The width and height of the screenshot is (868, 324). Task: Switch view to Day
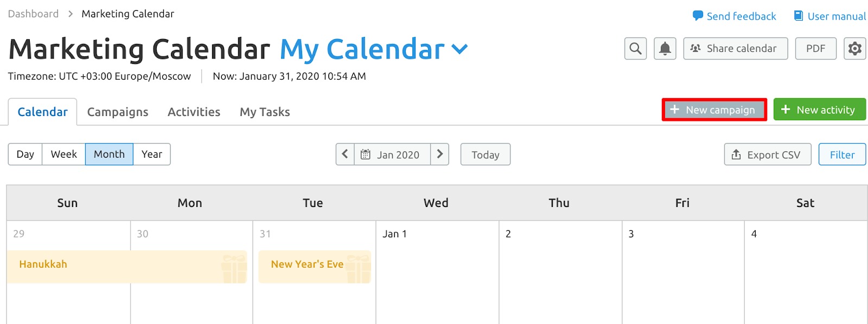tap(25, 154)
